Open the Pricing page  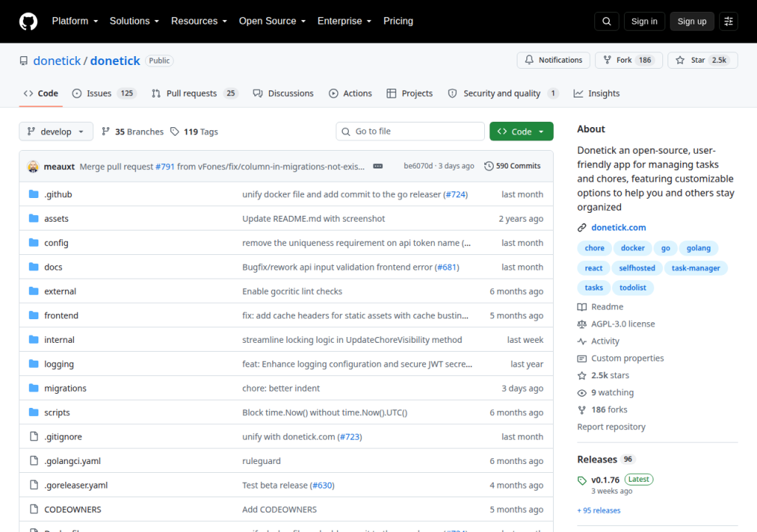pos(398,21)
